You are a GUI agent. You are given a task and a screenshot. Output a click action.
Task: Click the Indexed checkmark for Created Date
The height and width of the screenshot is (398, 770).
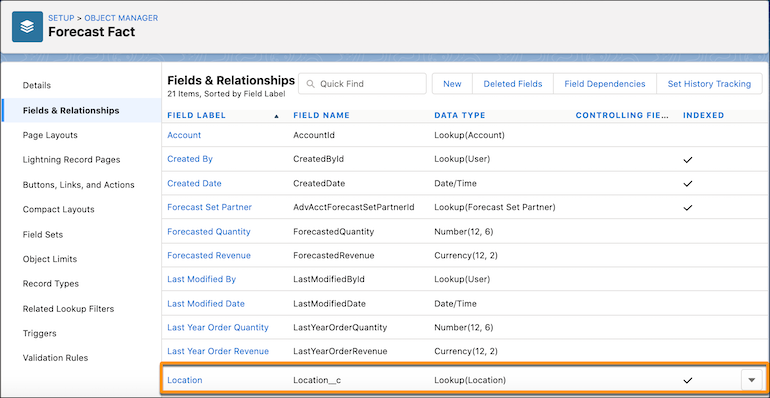[x=688, y=184]
